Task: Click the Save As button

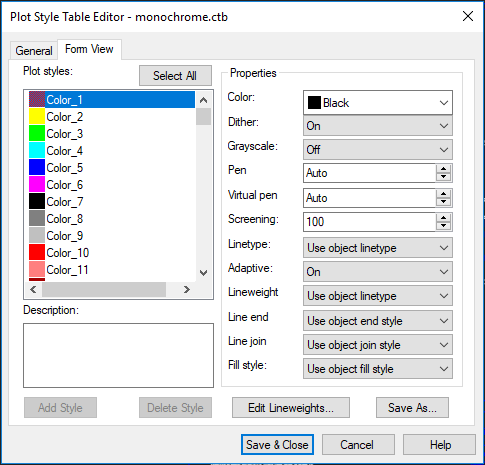Action: tap(412, 408)
